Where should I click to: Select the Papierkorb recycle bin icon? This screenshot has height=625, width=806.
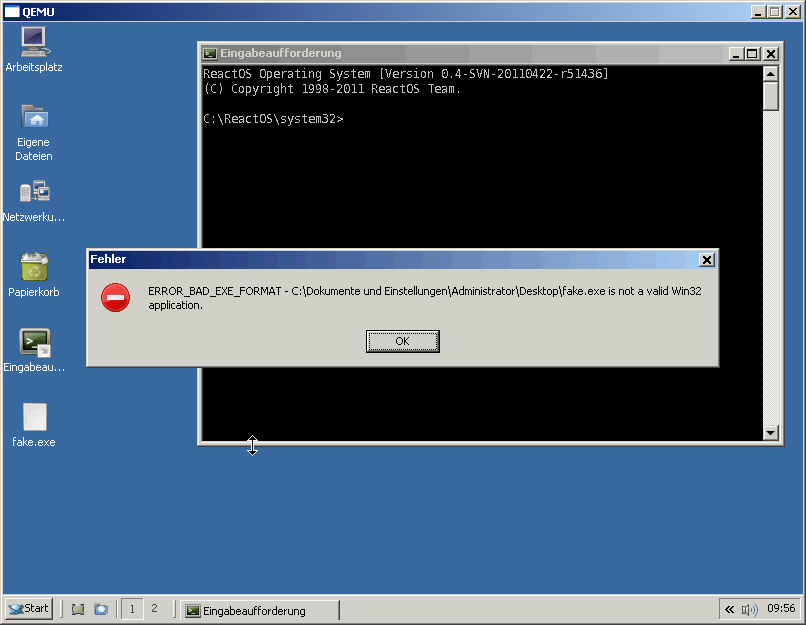[34, 275]
